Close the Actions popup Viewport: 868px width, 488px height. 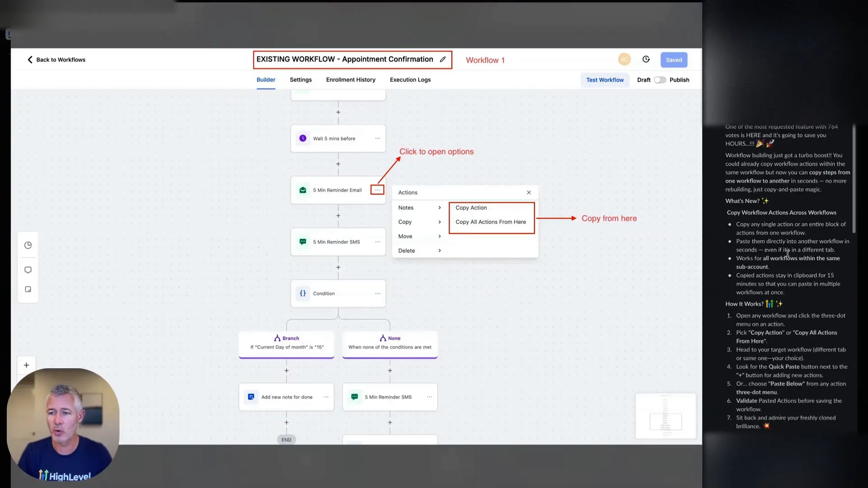tap(529, 192)
